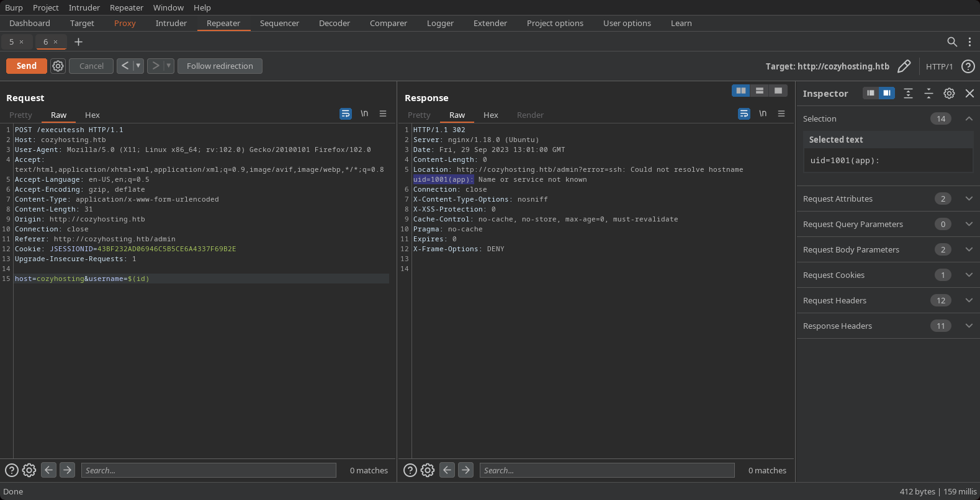This screenshot has height=500, width=980.
Task: Expand all Inspector sections
Action: pyautogui.click(x=908, y=93)
